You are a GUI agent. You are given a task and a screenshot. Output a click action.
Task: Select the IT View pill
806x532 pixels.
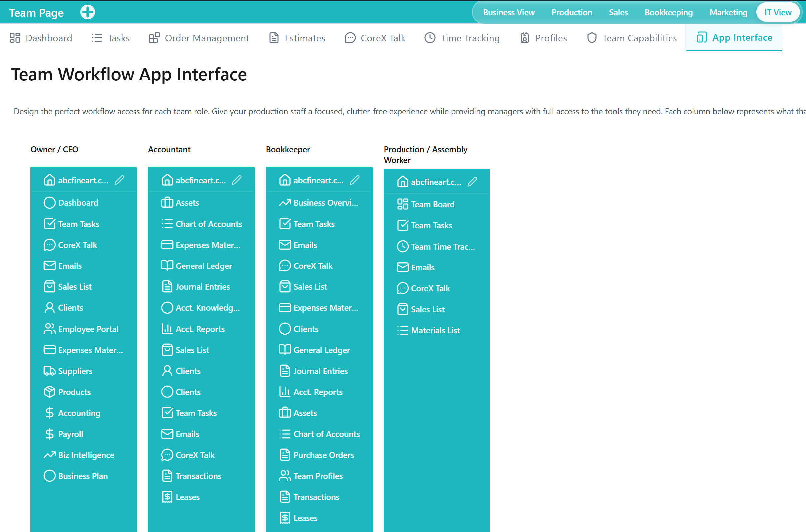coord(778,12)
